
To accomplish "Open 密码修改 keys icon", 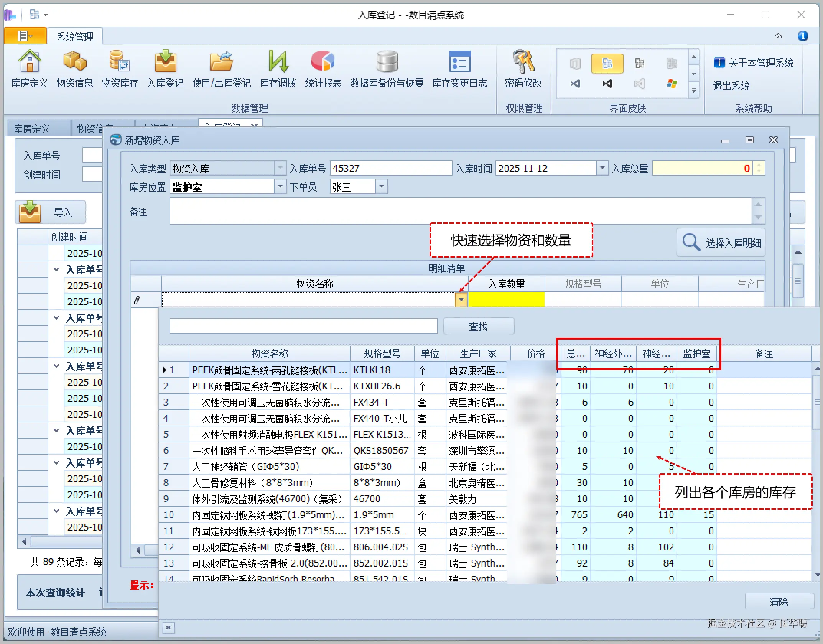I will 523,62.
